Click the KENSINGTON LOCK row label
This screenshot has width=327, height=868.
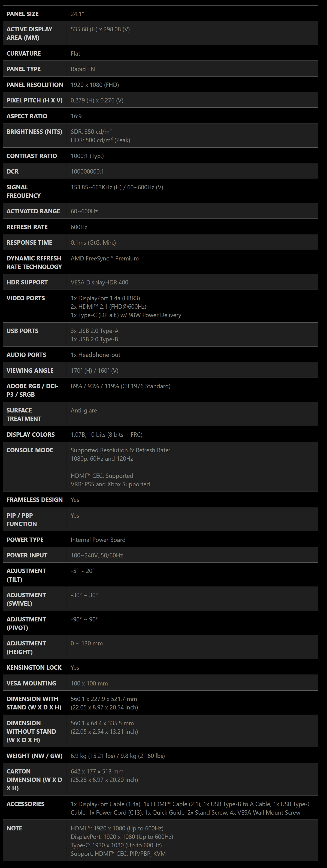(34, 667)
